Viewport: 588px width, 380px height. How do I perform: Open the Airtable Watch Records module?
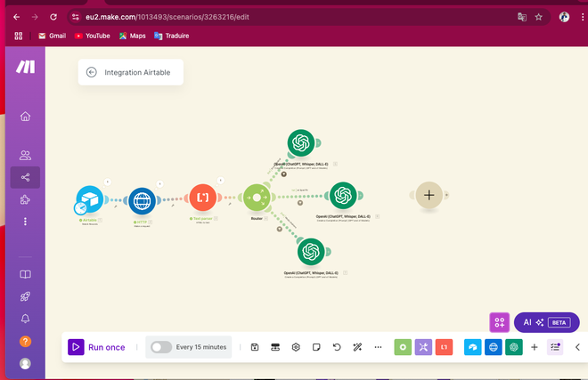90,199
